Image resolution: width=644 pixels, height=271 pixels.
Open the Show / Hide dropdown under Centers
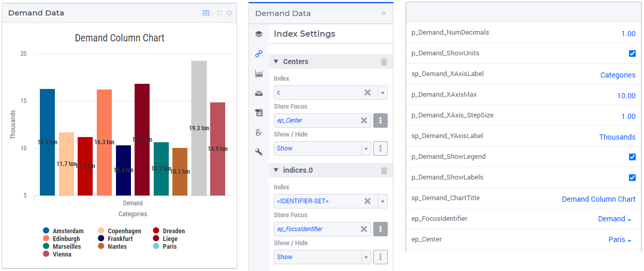(x=322, y=148)
